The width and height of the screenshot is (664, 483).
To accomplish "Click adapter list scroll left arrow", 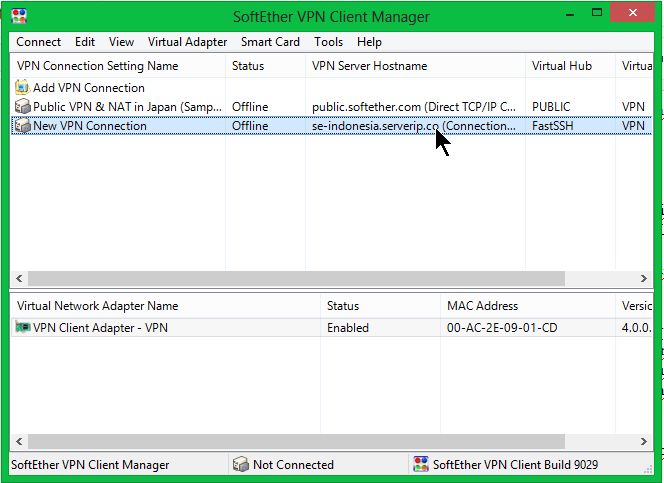I will 19,441.
